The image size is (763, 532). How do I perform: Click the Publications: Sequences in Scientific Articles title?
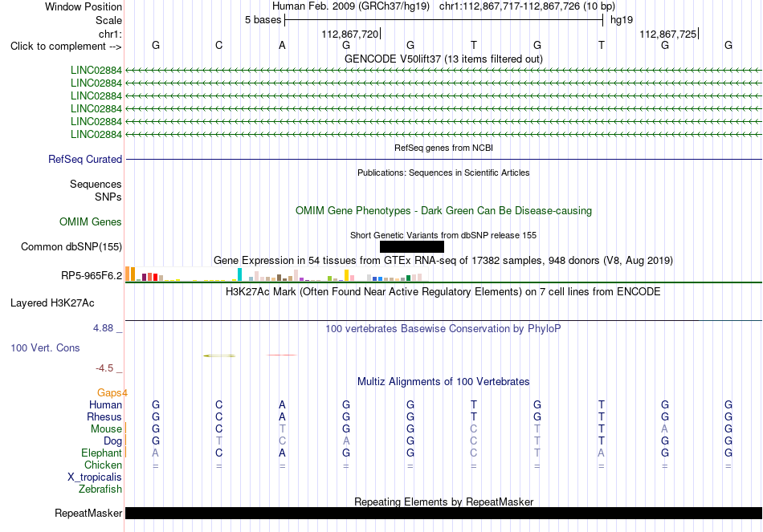pyautogui.click(x=443, y=173)
